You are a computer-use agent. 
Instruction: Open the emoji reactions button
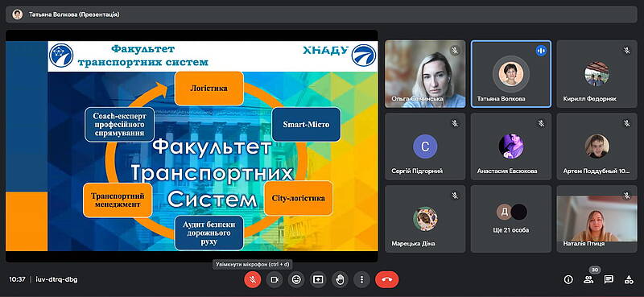(296, 280)
